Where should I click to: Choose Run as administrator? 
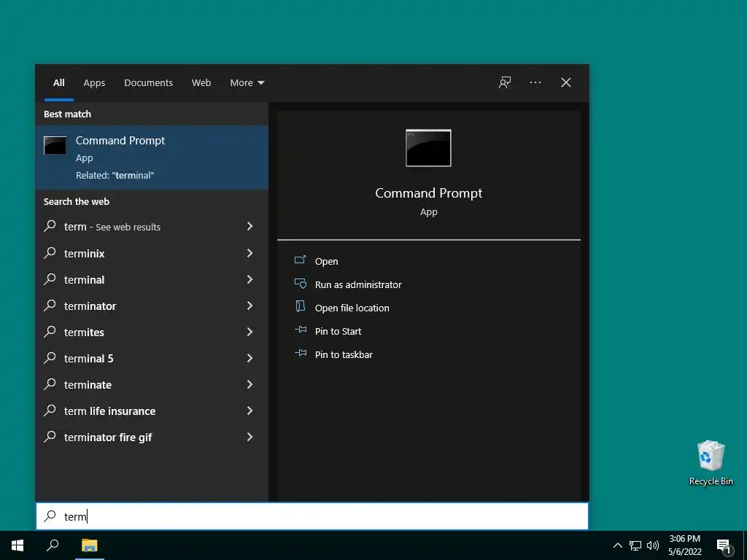click(358, 285)
